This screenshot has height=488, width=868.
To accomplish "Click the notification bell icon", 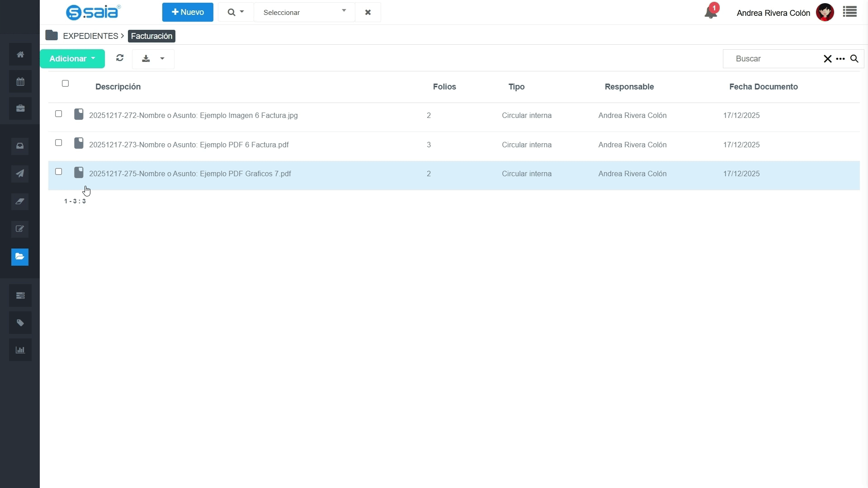I will coord(711,12).
